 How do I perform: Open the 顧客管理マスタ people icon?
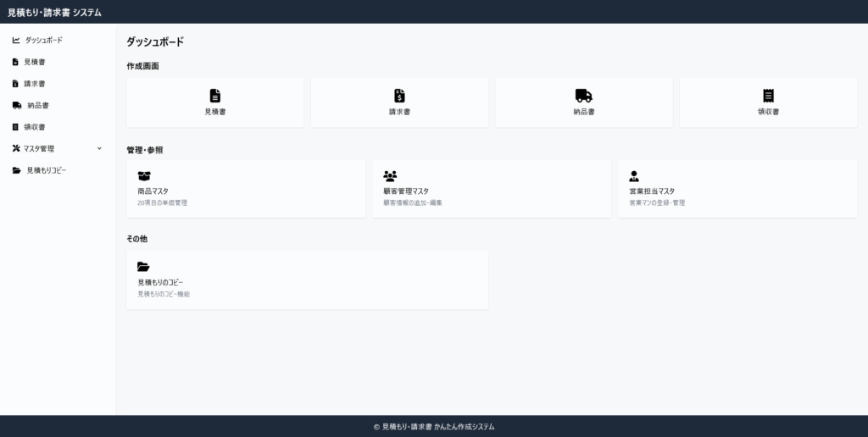(x=390, y=176)
